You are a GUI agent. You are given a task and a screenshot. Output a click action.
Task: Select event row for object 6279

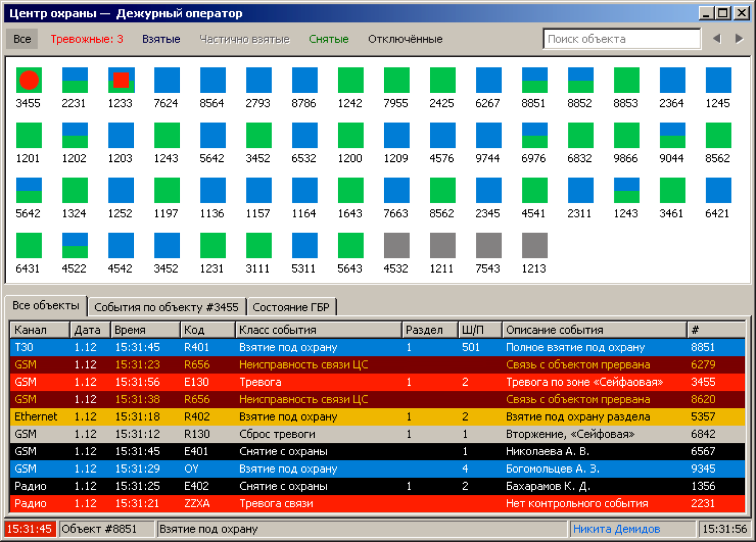pyautogui.click(x=377, y=365)
